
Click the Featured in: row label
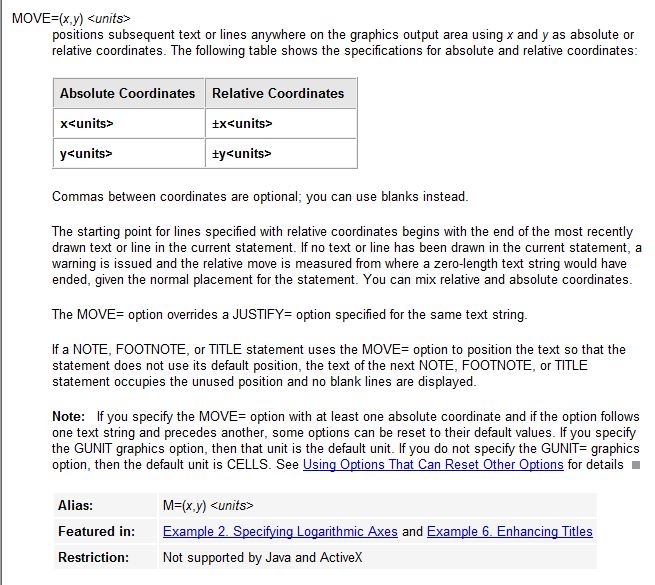pyautogui.click(x=96, y=532)
